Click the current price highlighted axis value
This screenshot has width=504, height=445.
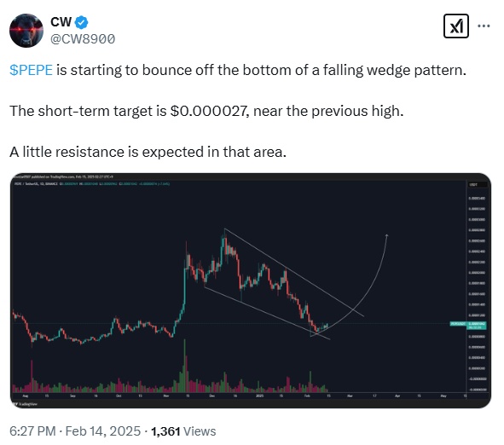pyautogui.click(x=477, y=325)
